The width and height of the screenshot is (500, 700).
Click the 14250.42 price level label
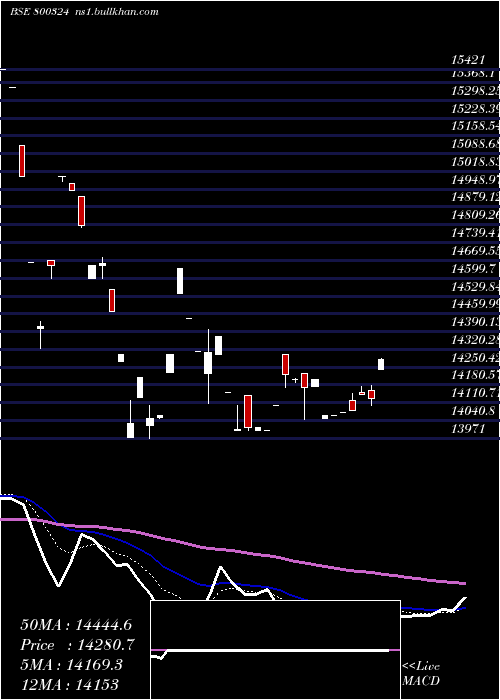tap(475, 358)
